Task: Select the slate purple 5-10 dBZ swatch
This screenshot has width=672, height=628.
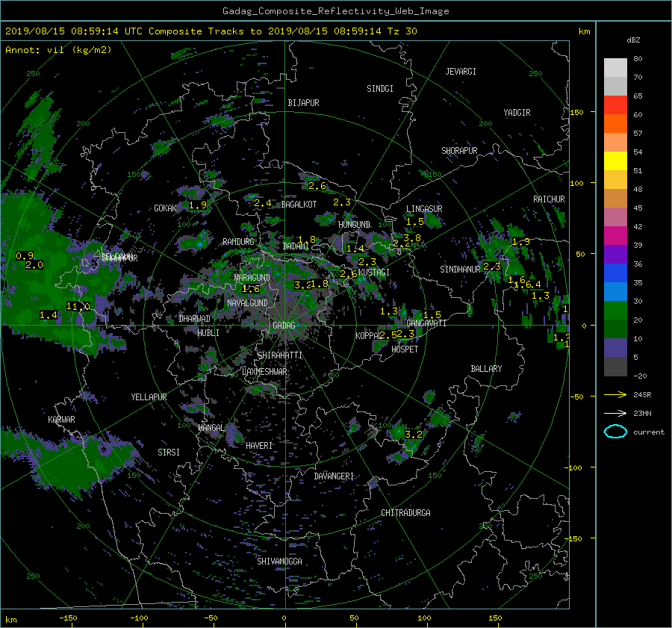Action: [x=615, y=348]
